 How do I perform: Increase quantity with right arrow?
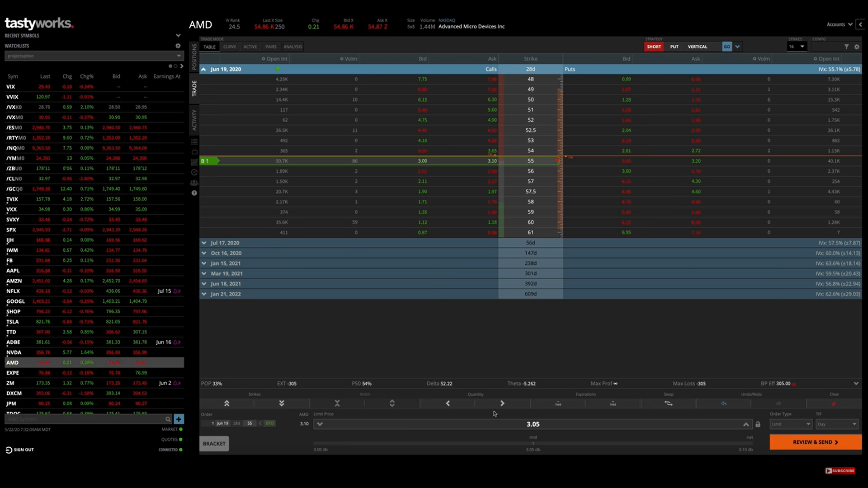click(x=502, y=403)
